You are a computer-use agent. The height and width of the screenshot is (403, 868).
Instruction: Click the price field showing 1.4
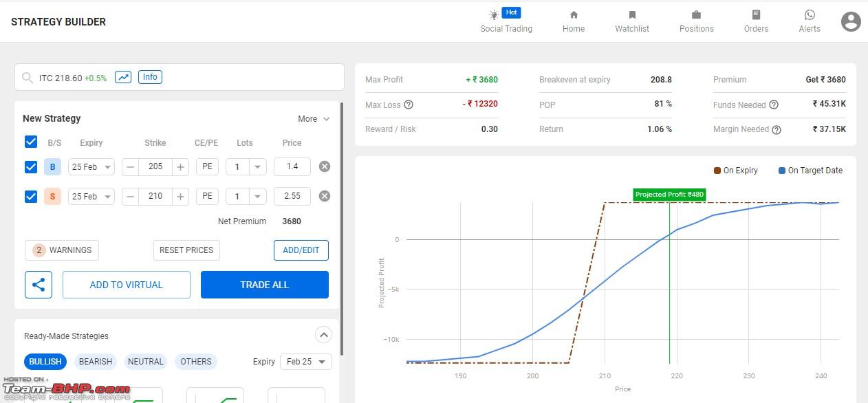(x=292, y=166)
